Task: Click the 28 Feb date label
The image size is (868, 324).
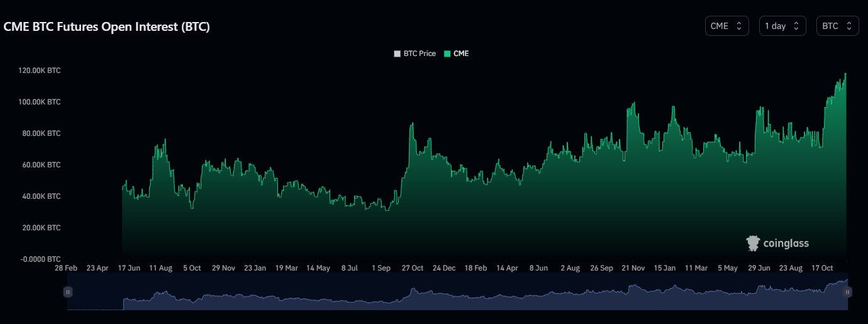Action: [x=66, y=268]
